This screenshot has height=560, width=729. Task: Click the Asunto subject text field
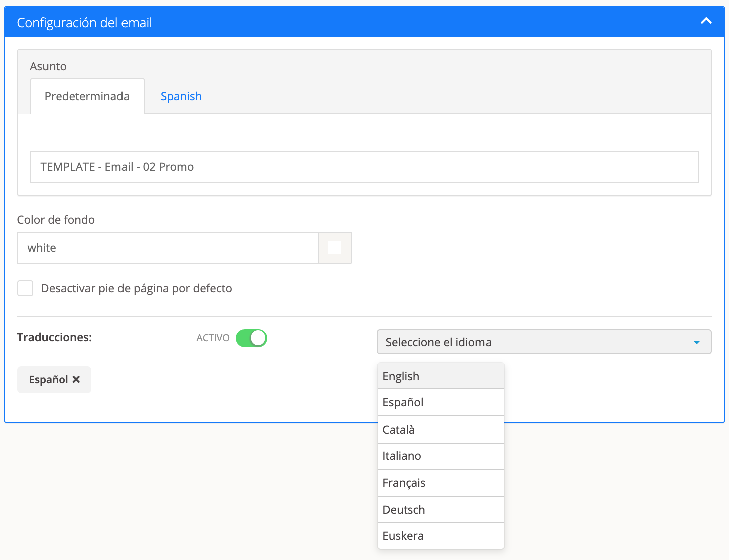point(364,167)
